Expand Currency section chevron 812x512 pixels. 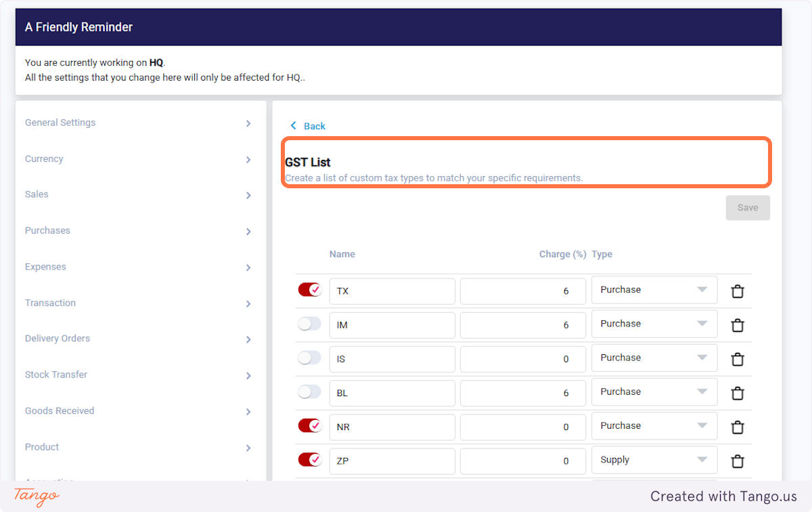pos(248,160)
